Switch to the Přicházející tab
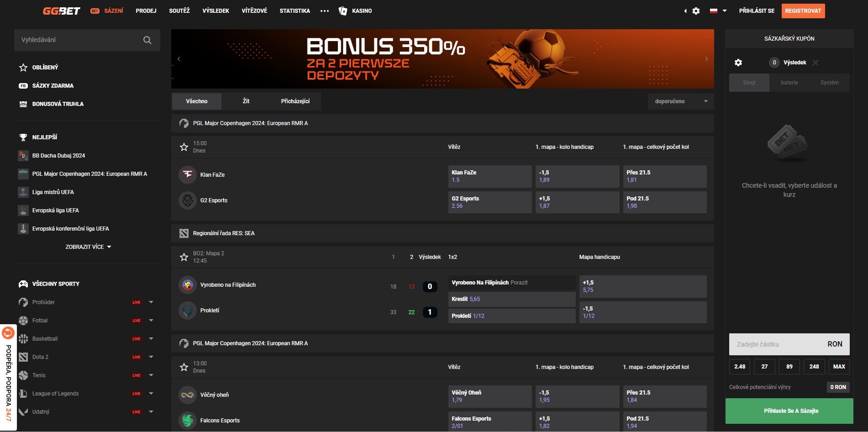Image resolution: width=868 pixels, height=432 pixels. [x=295, y=101]
